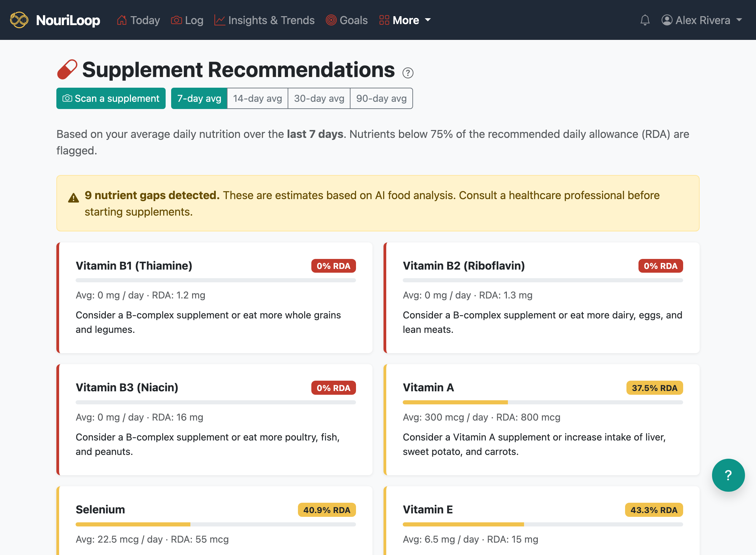Switch to the 14-day avg period

tap(257, 98)
